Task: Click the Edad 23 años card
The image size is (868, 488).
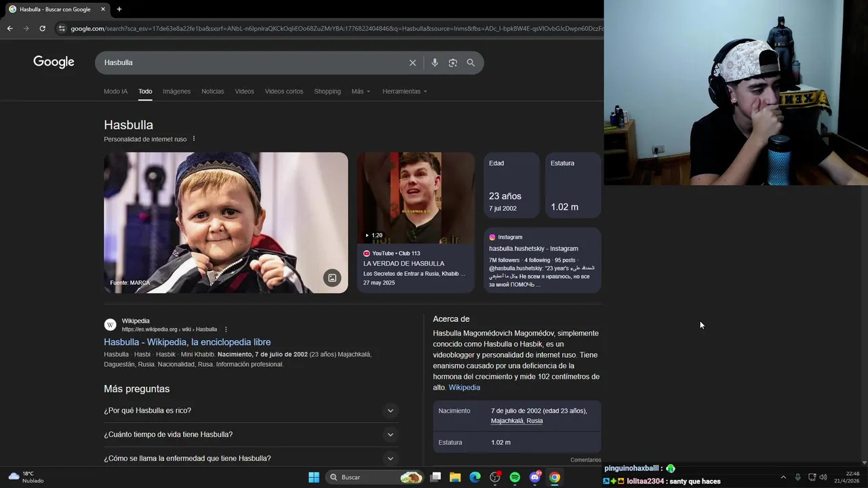Action: coord(512,185)
